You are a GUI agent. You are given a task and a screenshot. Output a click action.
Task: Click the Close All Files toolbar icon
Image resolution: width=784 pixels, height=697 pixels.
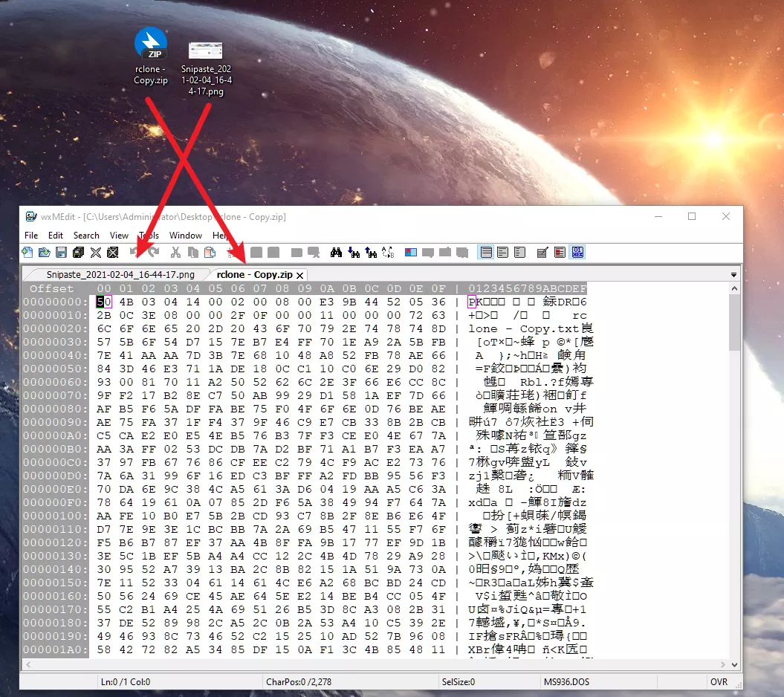(x=112, y=253)
